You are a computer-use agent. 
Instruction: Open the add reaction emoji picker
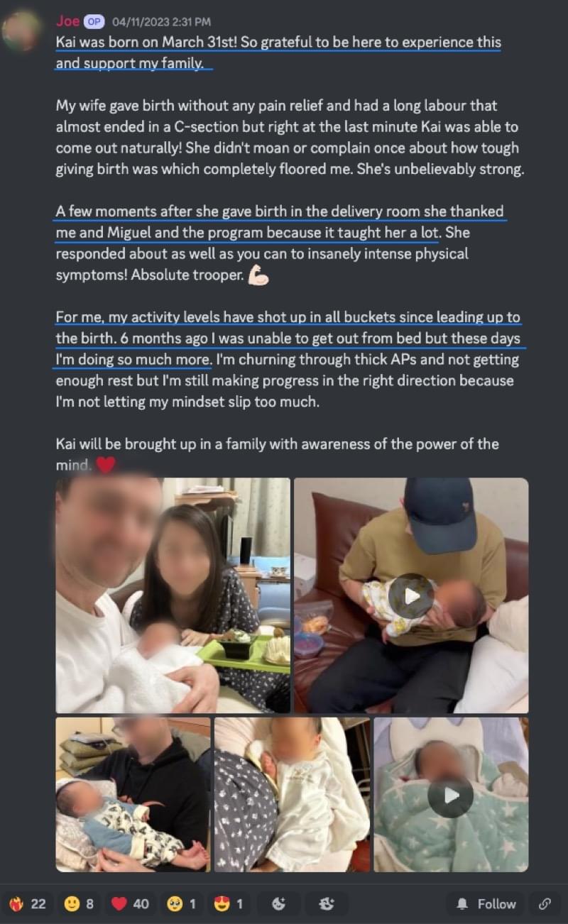click(279, 903)
